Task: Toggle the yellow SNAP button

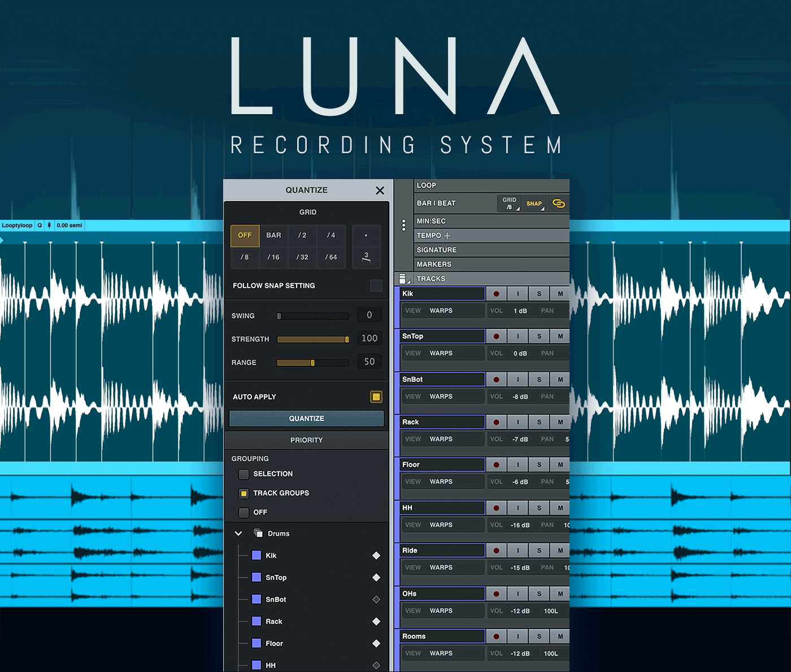Action: 534,203
